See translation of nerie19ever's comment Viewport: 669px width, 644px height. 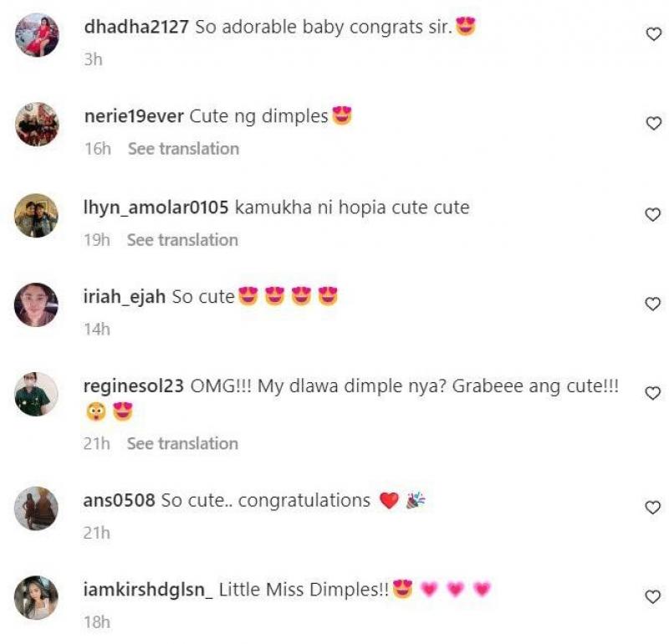click(183, 149)
